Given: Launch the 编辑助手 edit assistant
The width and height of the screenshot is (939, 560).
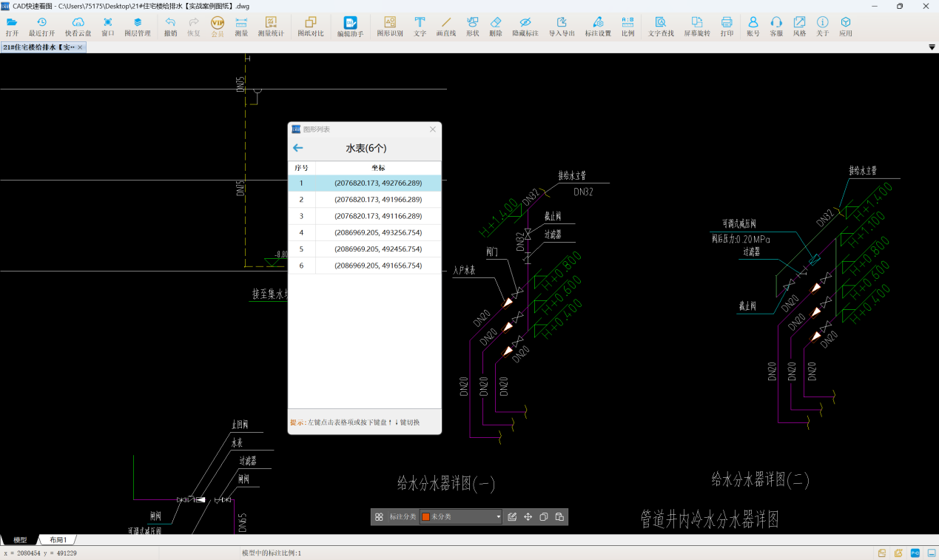Looking at the screenshot, I should click(350, 27).
